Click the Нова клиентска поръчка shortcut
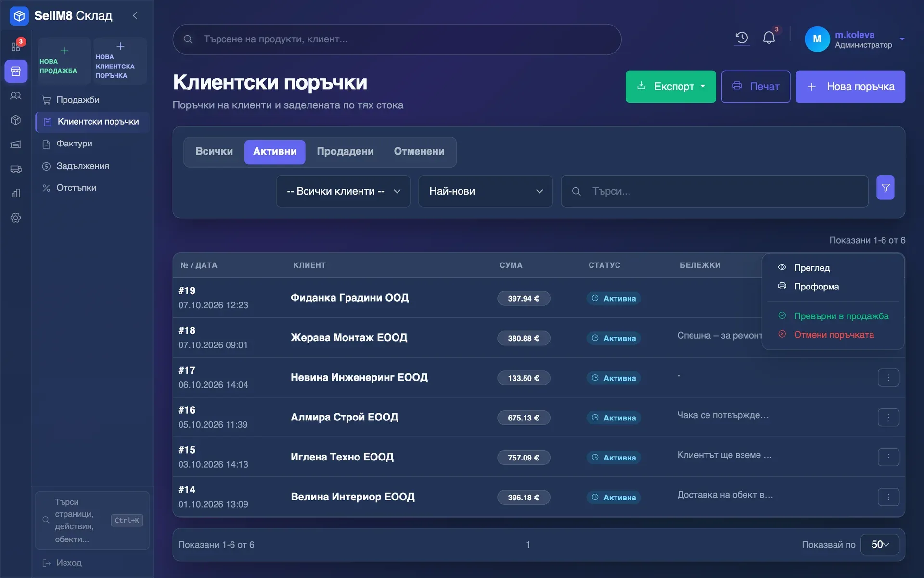924x578 pixels. pos(120,61)
